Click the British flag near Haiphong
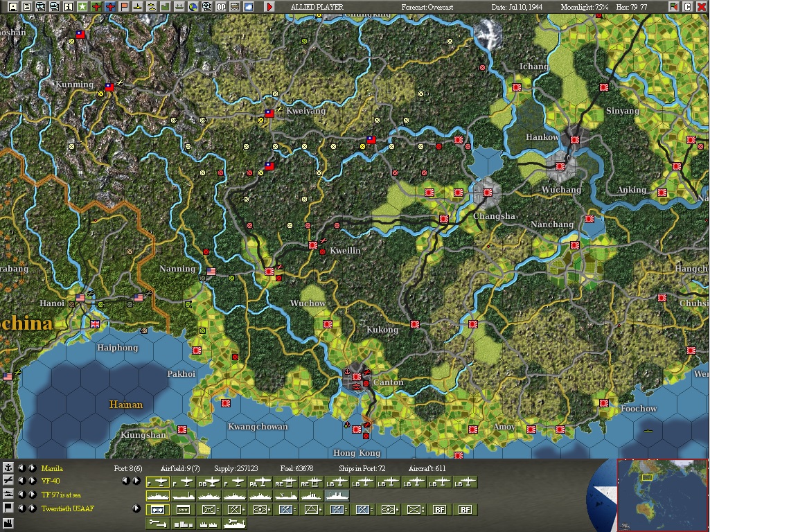 click(95, 323)
